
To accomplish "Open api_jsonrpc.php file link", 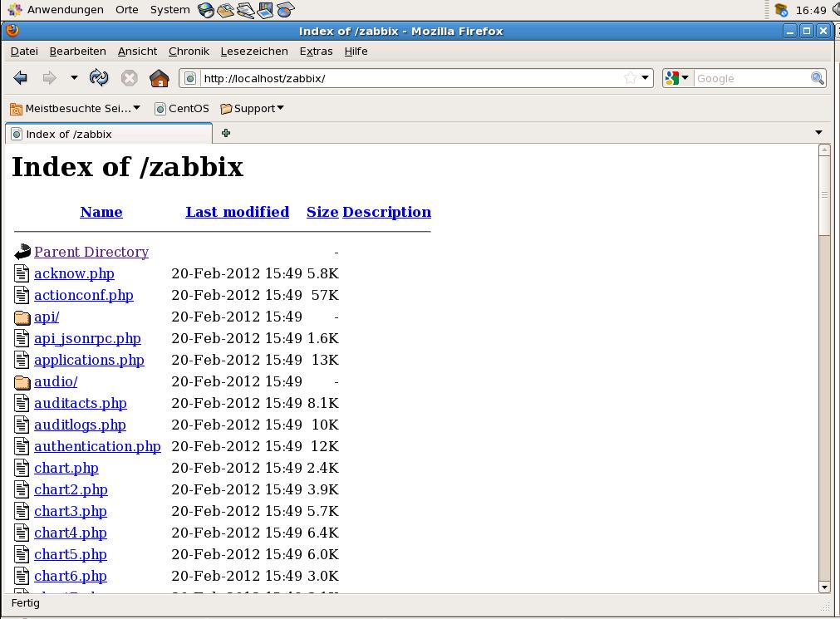I will (x=88, y=339).
